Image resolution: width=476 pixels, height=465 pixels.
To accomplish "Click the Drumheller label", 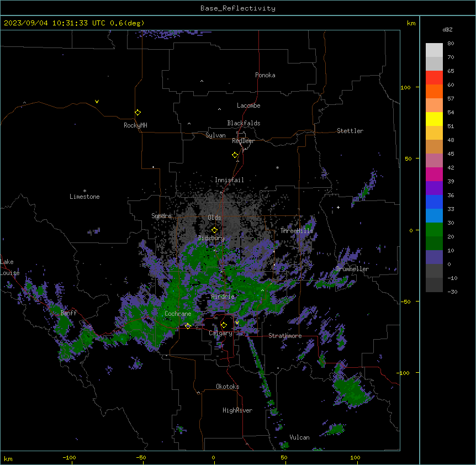I will pyautogui.click(x=352, y=269).
